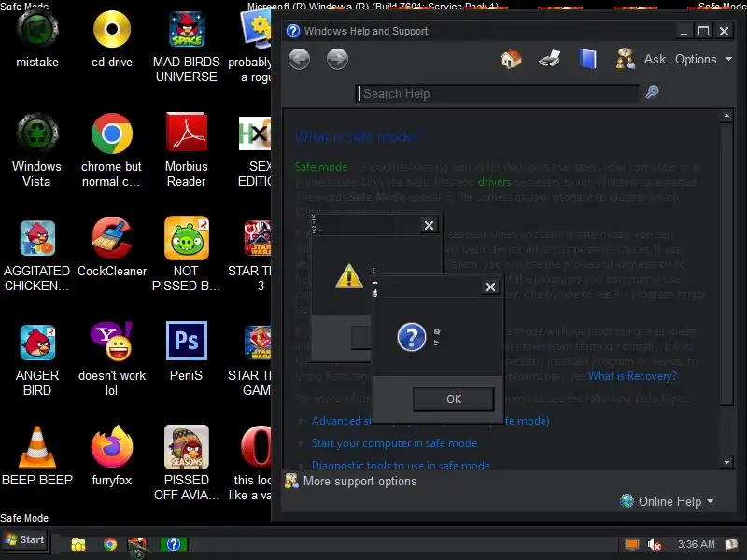Click OK in the question dialog
747x560 pixels.
point(453,399)
